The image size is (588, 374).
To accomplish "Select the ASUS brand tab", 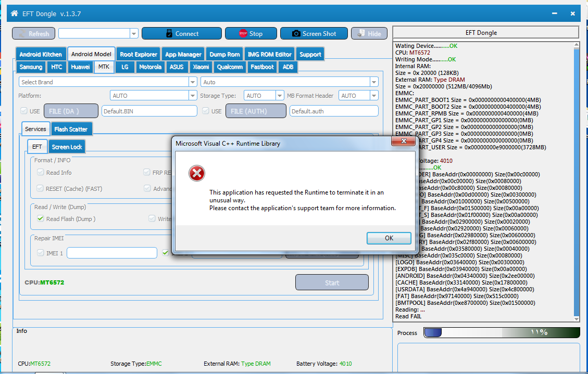I will [x=177, y=67].
